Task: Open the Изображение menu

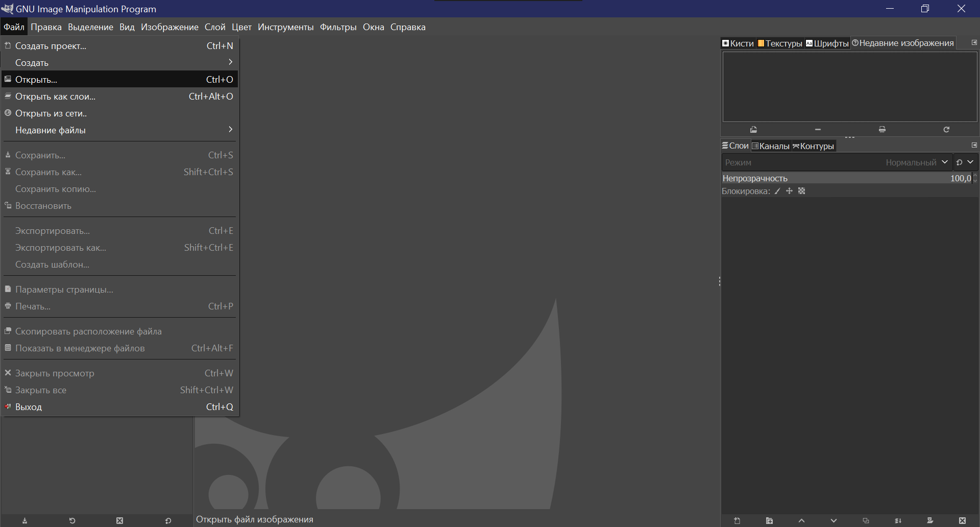Action: [x=169, y=27]
